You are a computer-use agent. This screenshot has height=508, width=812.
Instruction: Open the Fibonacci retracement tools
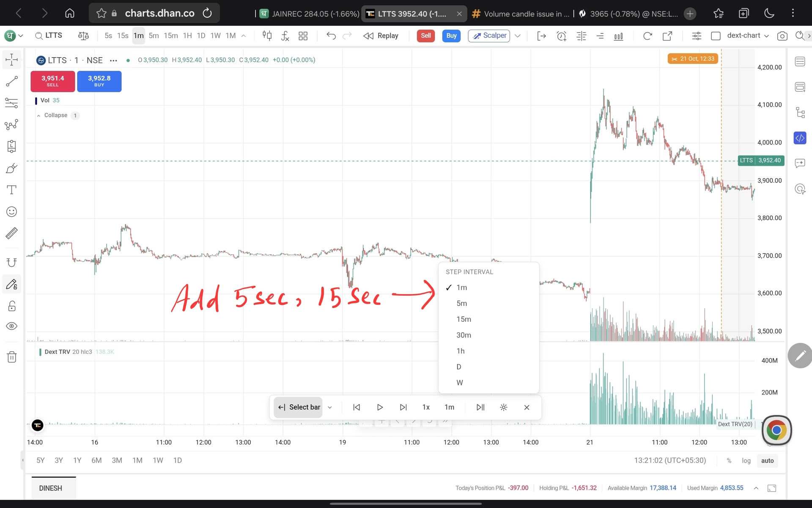[x=12, y=103]
